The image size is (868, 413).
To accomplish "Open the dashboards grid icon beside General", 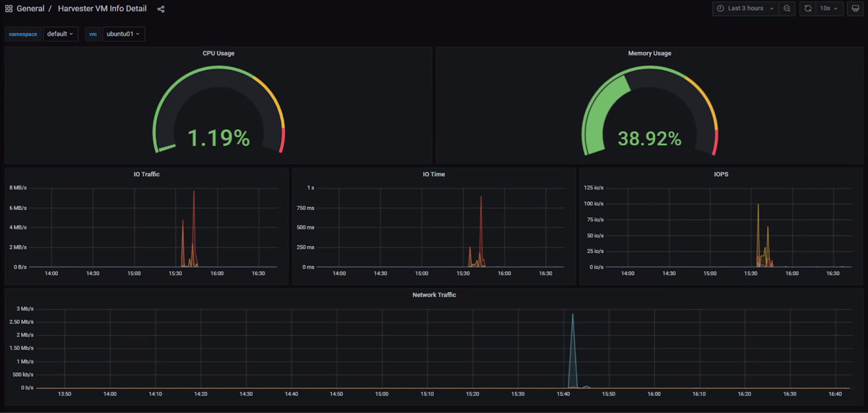I will click(9, 9).
